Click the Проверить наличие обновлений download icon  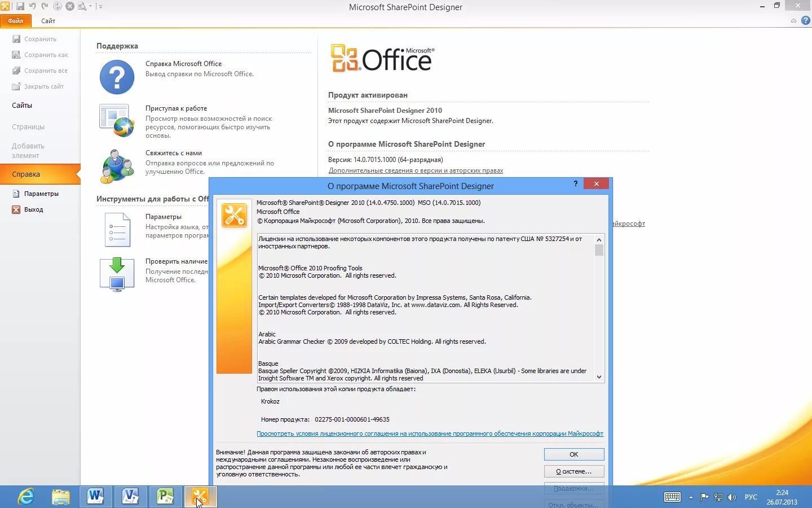click(117, 274)
